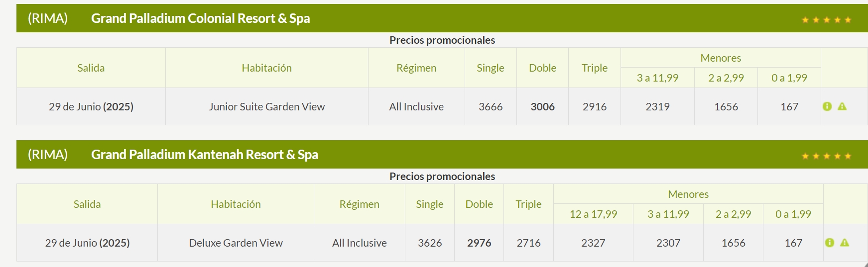Screen dimensions: 868x267
Task: Click 29 de Junio date in Colonial row
Action: coord(91,106)
